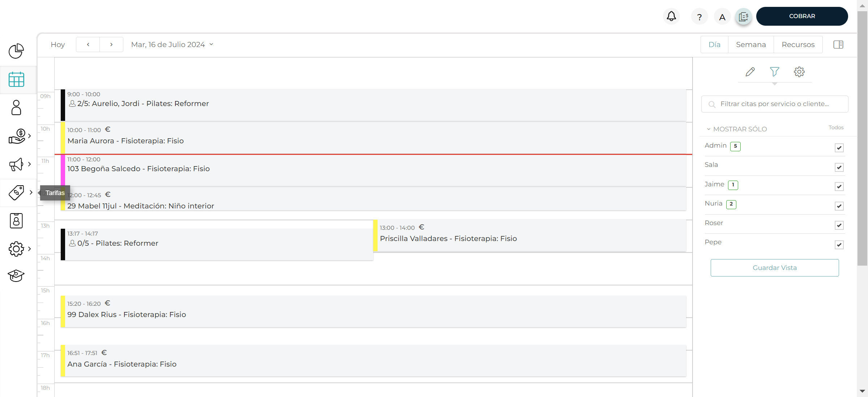Click the euro icon on the Mabel 11jul appointment
The height and width of the screenshot is (397, 868).
click(108, 194)
